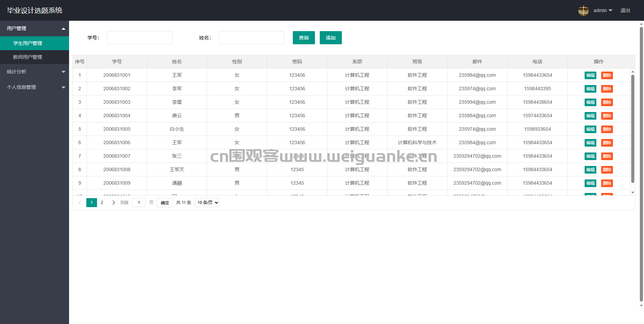Edit the row for student 2006831003
The width and height of the screenshot is (644, 324).
(590, 102)
